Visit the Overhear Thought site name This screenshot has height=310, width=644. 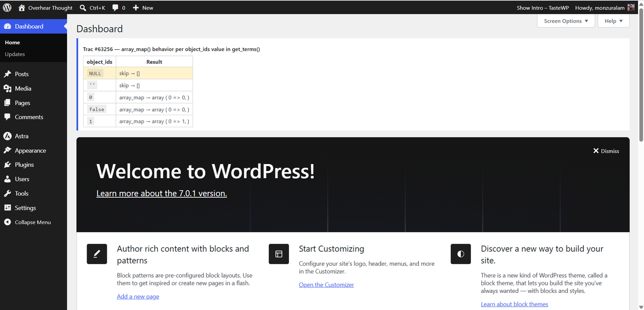[50, 8]
